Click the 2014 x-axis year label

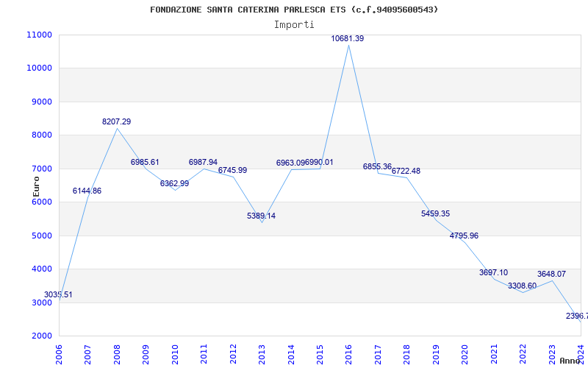290,355
